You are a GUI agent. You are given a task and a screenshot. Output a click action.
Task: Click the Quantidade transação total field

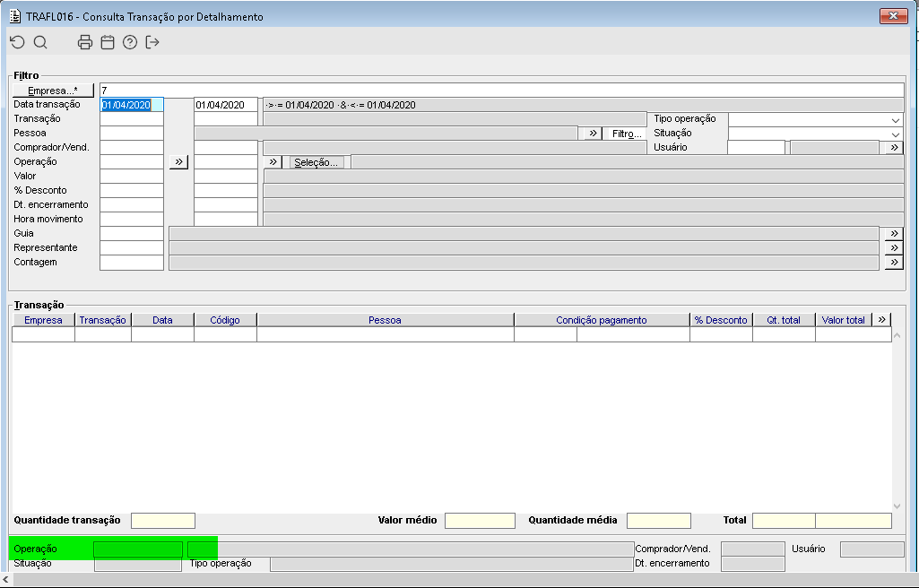tap(163, 520)
